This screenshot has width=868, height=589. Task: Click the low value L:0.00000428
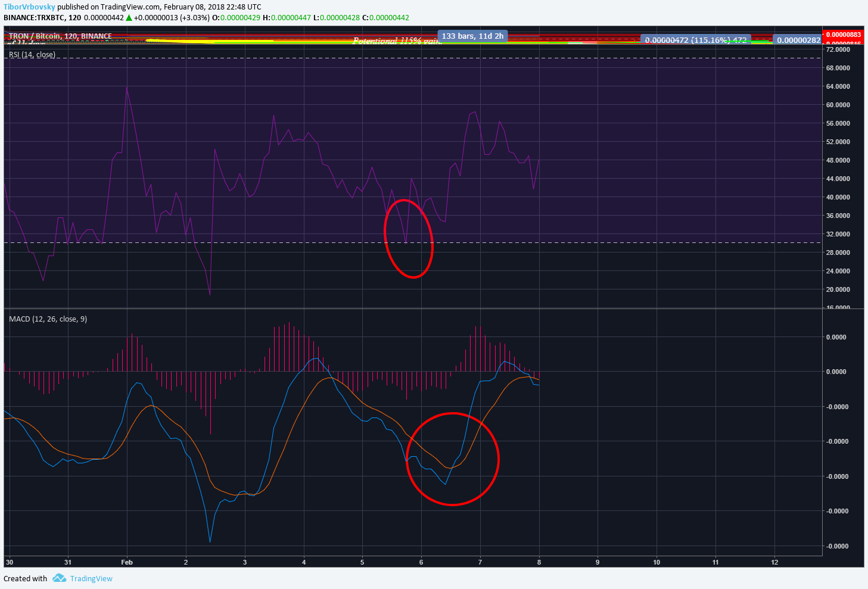coord(337,18)
